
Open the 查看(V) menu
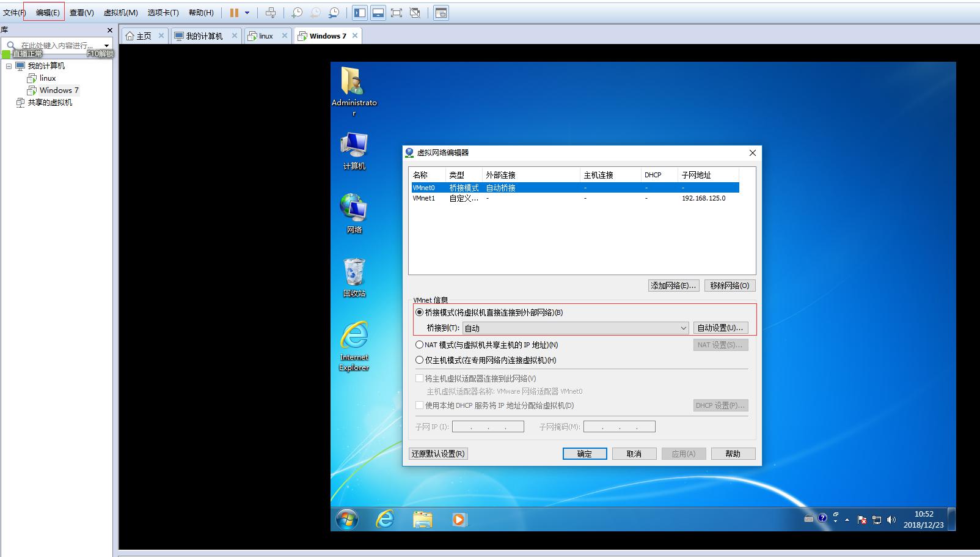pos(81,12)
